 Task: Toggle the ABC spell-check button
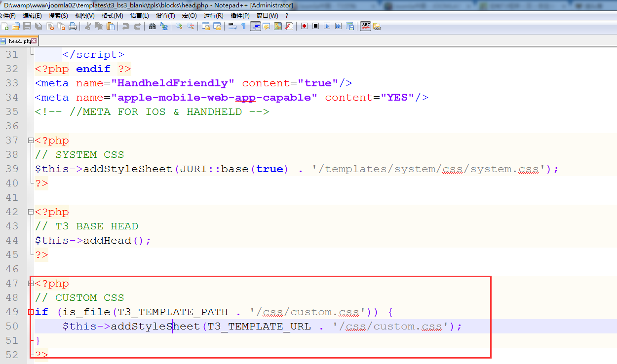[x=365, y=26]
